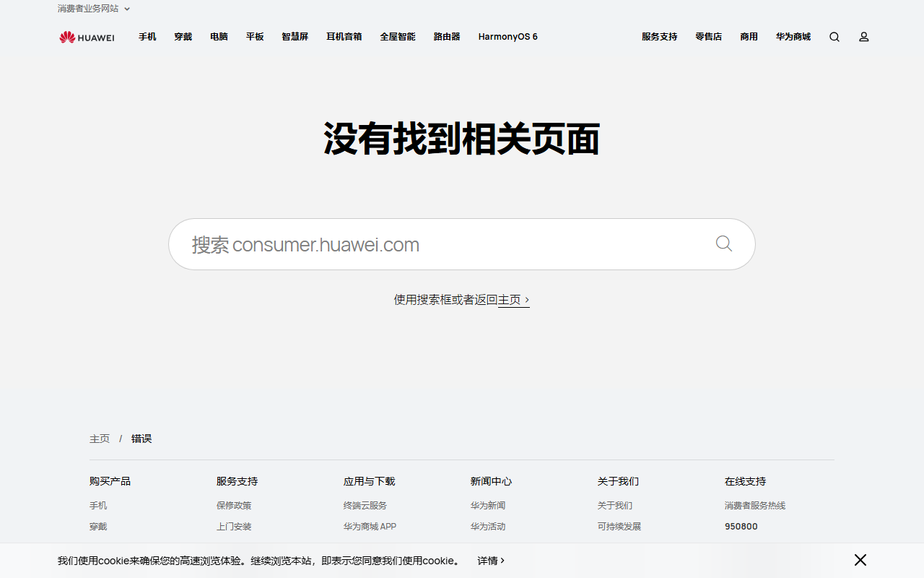Open the 电脑 navigation menu
Viewport: 924px width, 578px height.
point(219,37)
